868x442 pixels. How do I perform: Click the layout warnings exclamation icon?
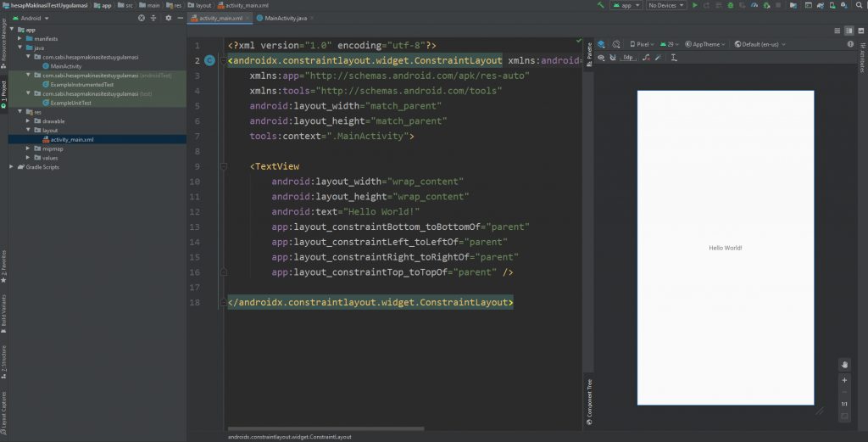(850, 44)
